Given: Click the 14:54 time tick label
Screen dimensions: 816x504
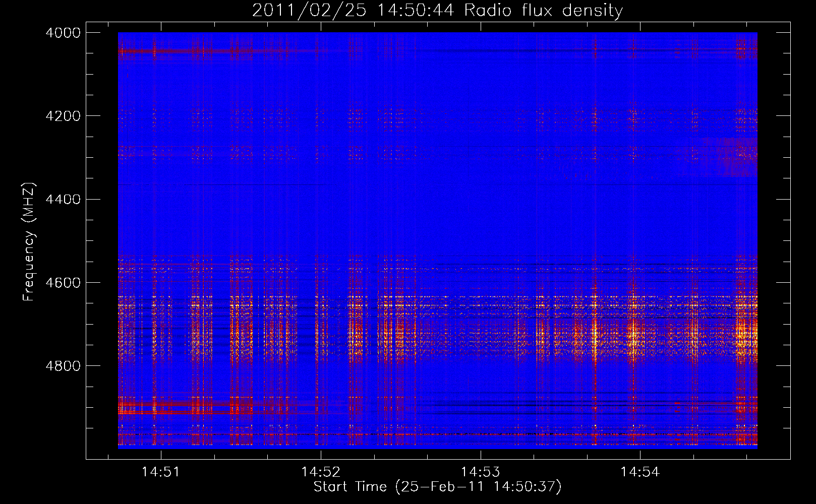Looking at the screenshot, I should pos(640,472).
